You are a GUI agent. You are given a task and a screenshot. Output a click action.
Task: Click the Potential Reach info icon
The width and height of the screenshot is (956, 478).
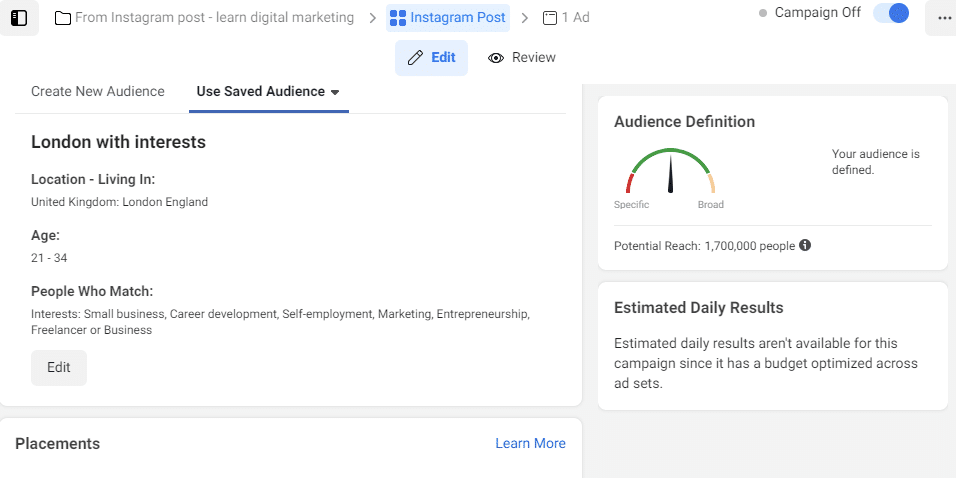click(805, 245)
